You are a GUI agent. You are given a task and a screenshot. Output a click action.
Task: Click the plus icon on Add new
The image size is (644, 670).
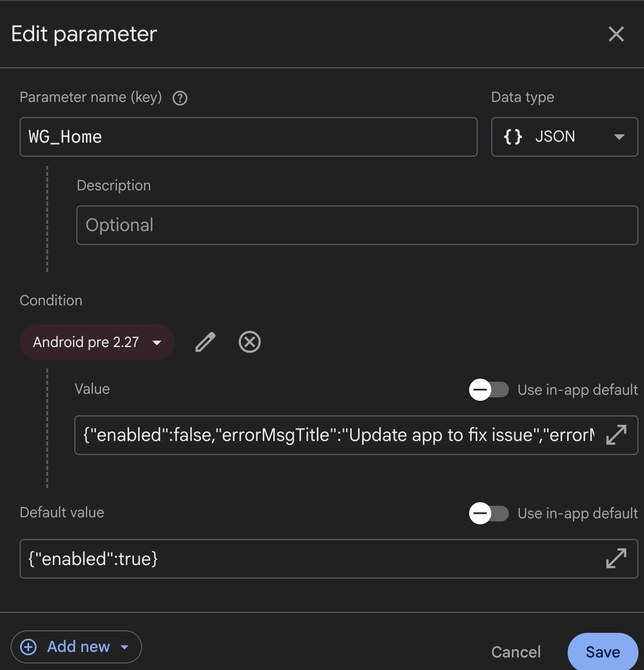coord(29,647)
